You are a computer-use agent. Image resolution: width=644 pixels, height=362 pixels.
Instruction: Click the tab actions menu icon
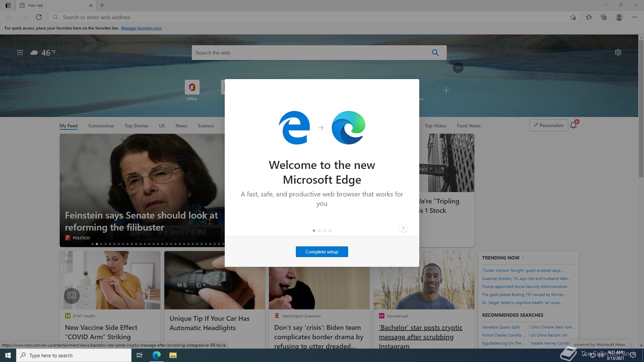pos(8,5)
